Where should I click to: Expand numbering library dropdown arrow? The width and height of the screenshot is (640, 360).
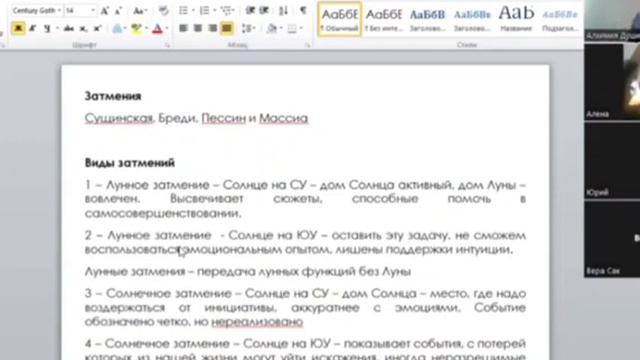click(x=214, y=11)
